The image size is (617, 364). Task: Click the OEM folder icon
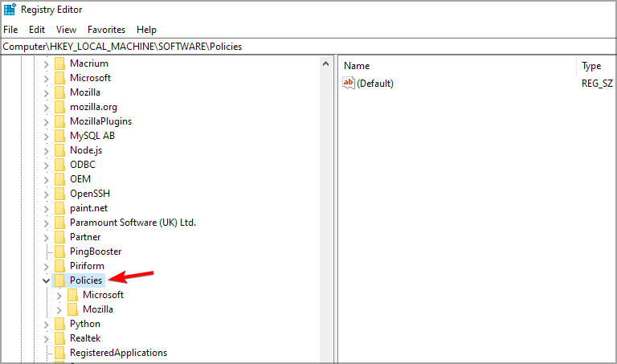tap(59, 179)
